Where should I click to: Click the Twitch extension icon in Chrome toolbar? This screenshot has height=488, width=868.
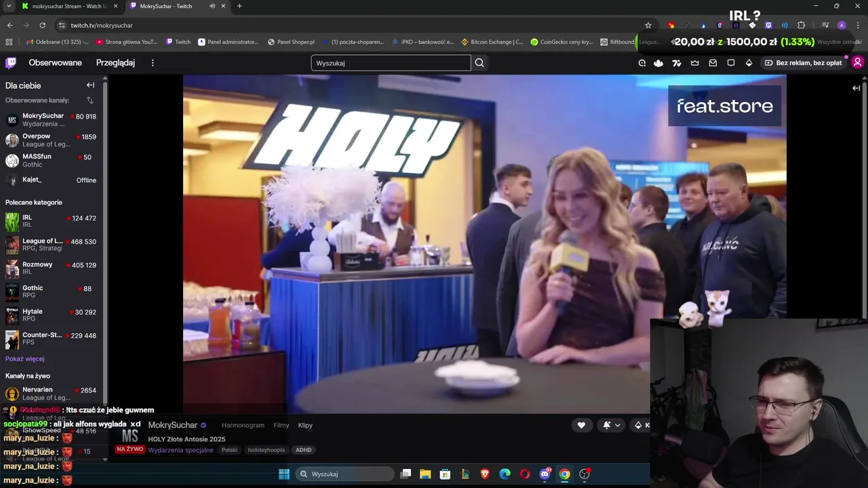[x=768, y=25]
